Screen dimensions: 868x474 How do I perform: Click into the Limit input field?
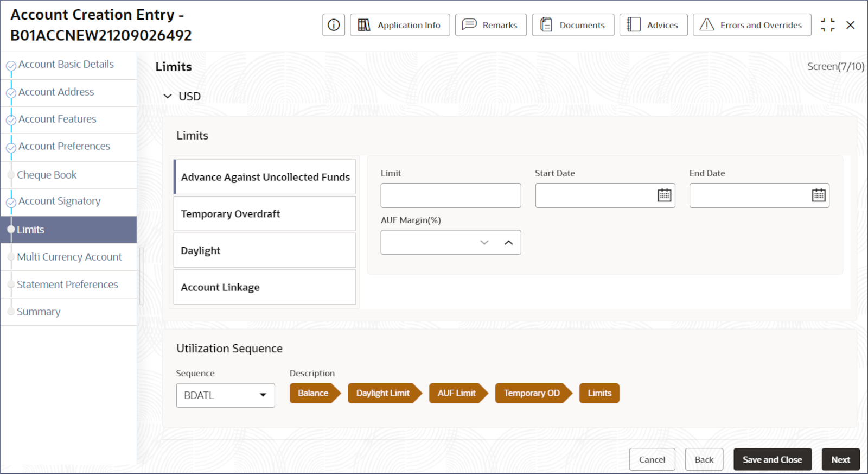[451, 195]
